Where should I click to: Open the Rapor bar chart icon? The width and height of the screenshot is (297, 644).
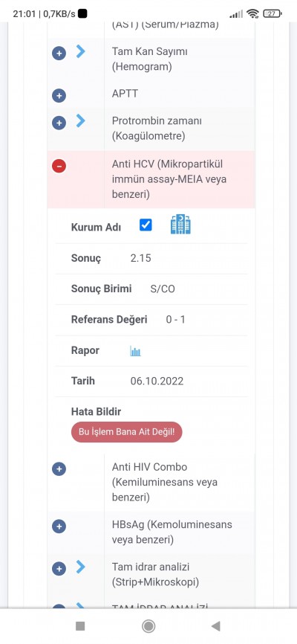[x=135, y=351]
